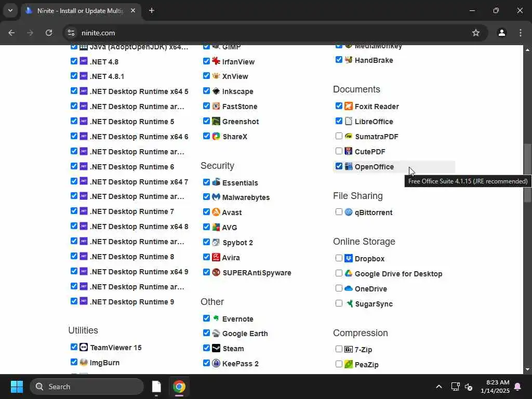Click the CutePDF icon
532x399 pixels.
tap(349, 151)
